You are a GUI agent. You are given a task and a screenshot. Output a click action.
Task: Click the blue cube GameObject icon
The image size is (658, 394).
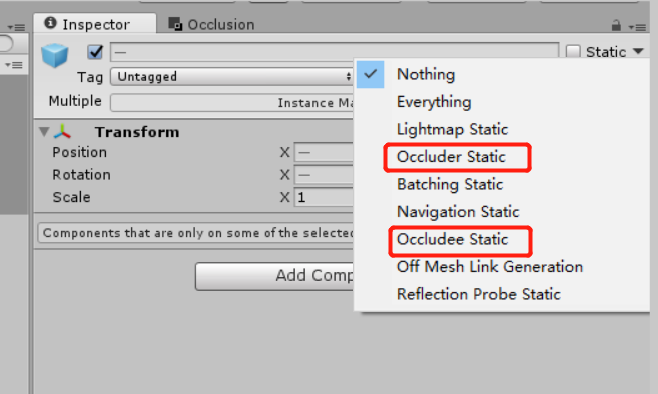[x=55, y=55]
